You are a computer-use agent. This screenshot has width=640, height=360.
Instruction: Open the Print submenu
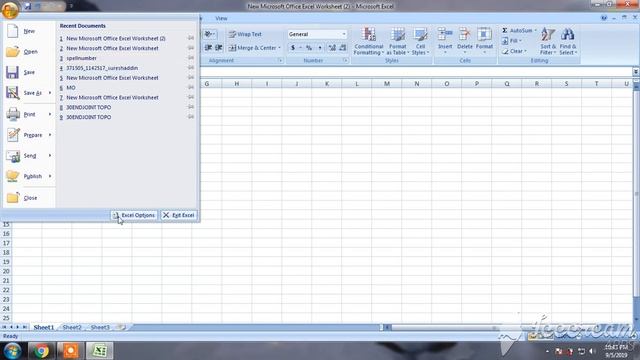pos(29,114)
